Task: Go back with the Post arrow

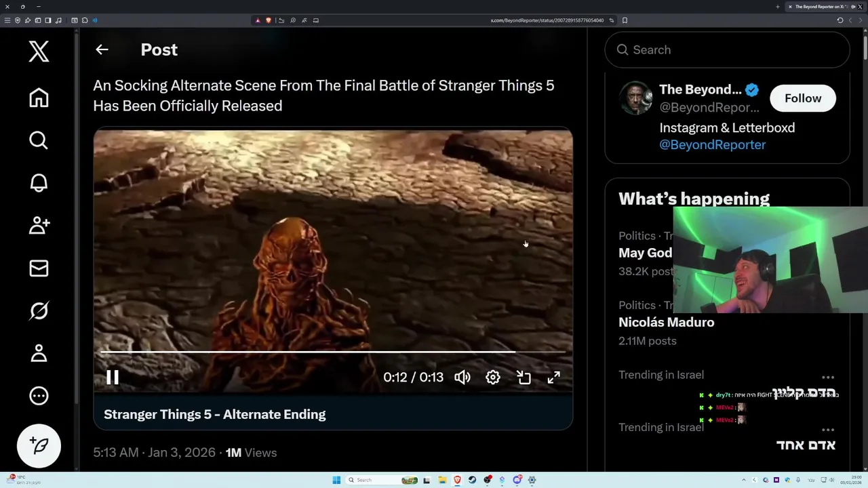Action: click(102, 49)
